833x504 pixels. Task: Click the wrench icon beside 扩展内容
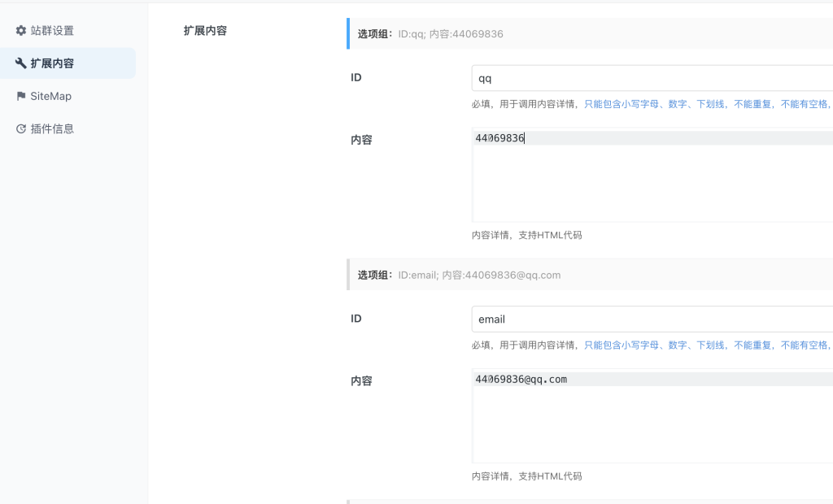21,63
